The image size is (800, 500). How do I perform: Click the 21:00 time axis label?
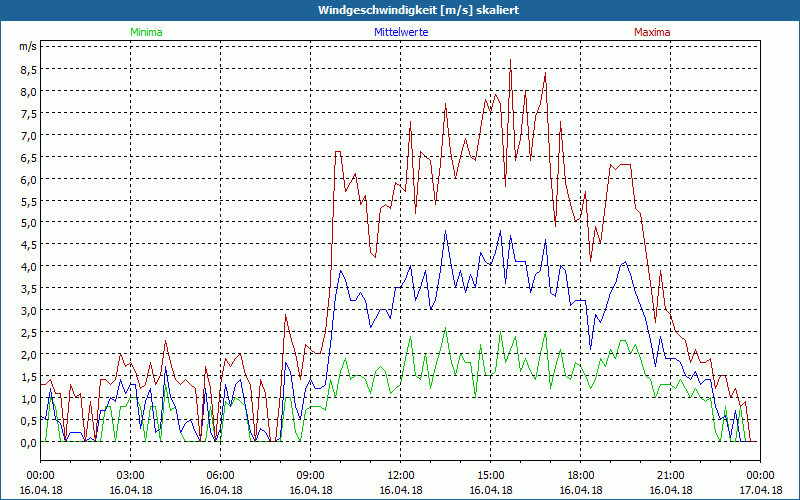click(x=670, y=476)
